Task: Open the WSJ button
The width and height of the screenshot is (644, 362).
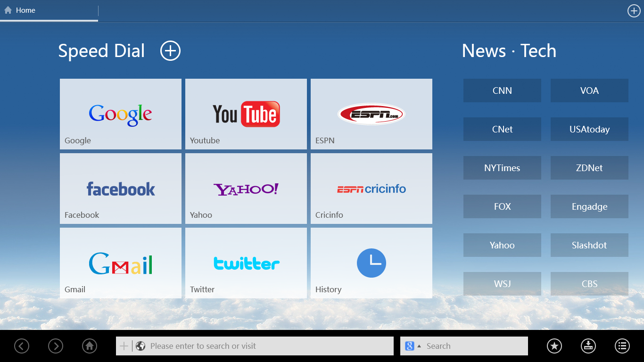Action: [502, 284]
